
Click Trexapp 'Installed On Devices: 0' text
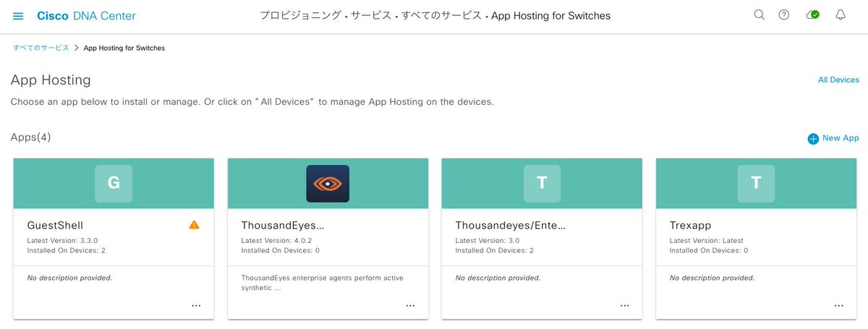click(708, 250)
